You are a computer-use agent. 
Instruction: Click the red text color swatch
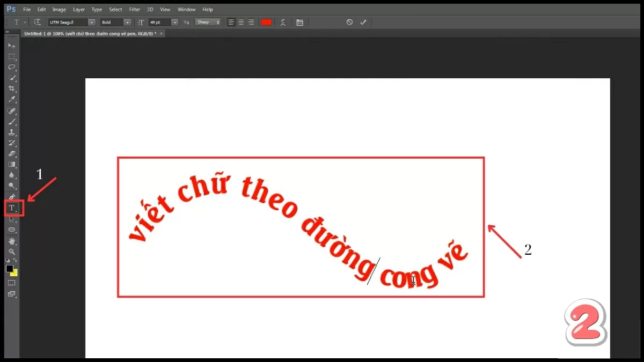[266, 22]
